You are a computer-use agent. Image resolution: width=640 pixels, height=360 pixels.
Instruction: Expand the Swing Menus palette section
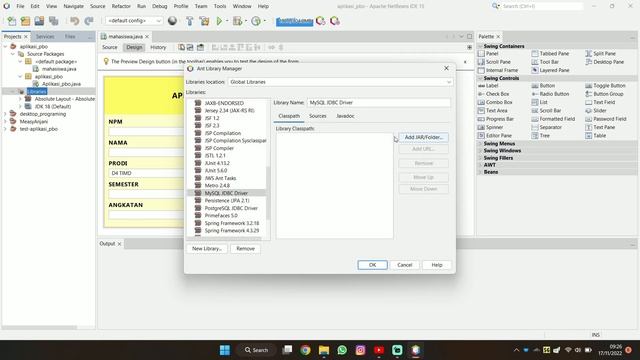tap(480, 144)
